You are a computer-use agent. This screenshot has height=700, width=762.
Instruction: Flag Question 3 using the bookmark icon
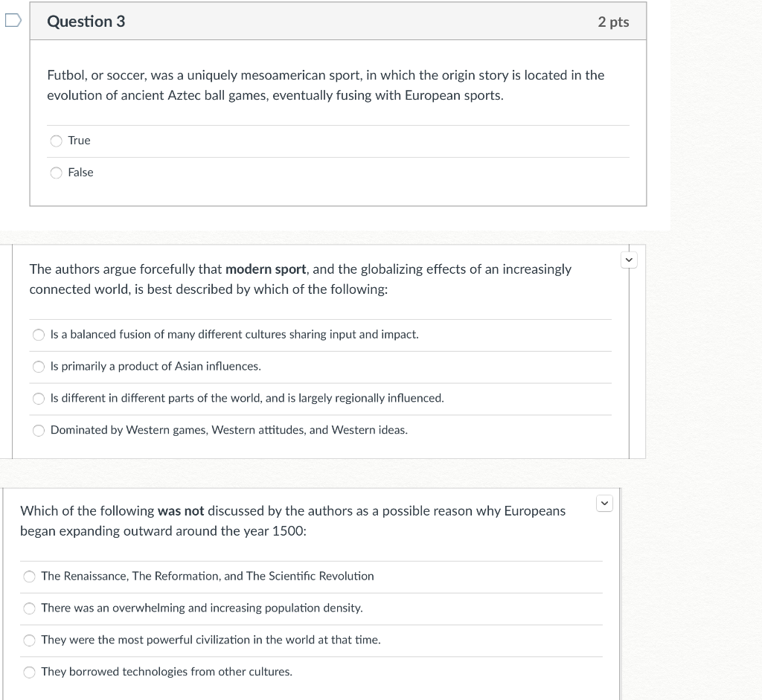pyautogui.click(x=13, y=21)
